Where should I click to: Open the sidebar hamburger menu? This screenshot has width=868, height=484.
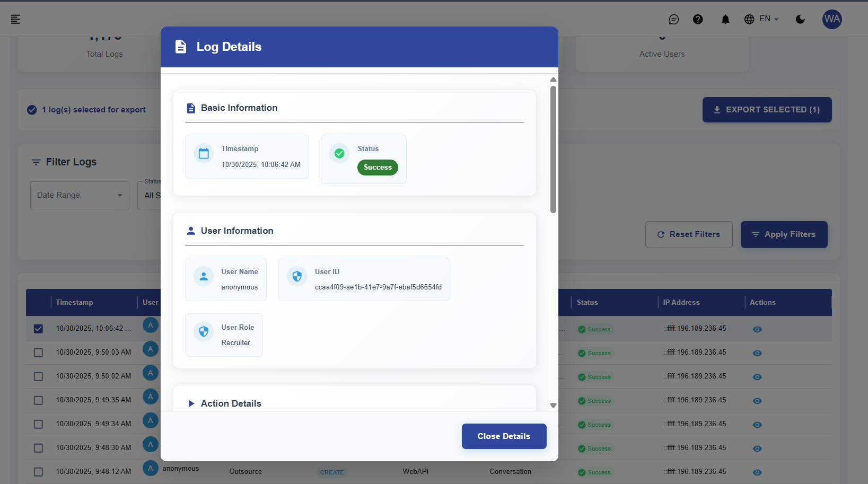coord(15,19)
